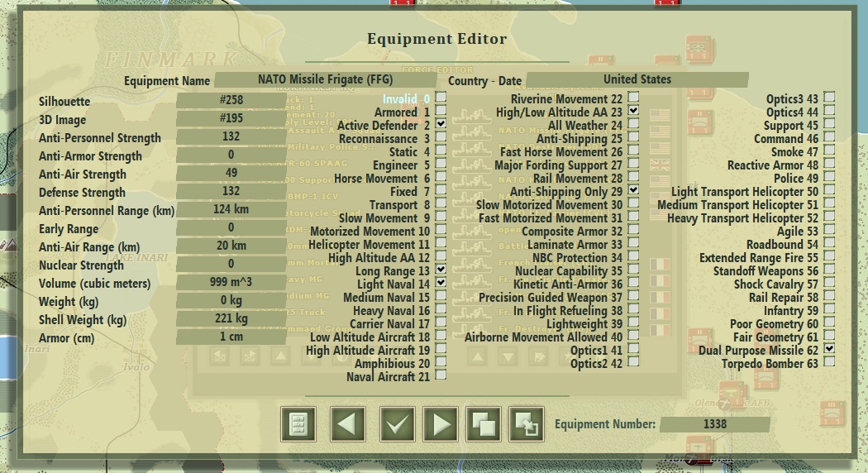Image resolution: width=868 pixels, height=473 pixels.
Task: Enable the Heavy Naval 16 flag
Action: (441, 309)
